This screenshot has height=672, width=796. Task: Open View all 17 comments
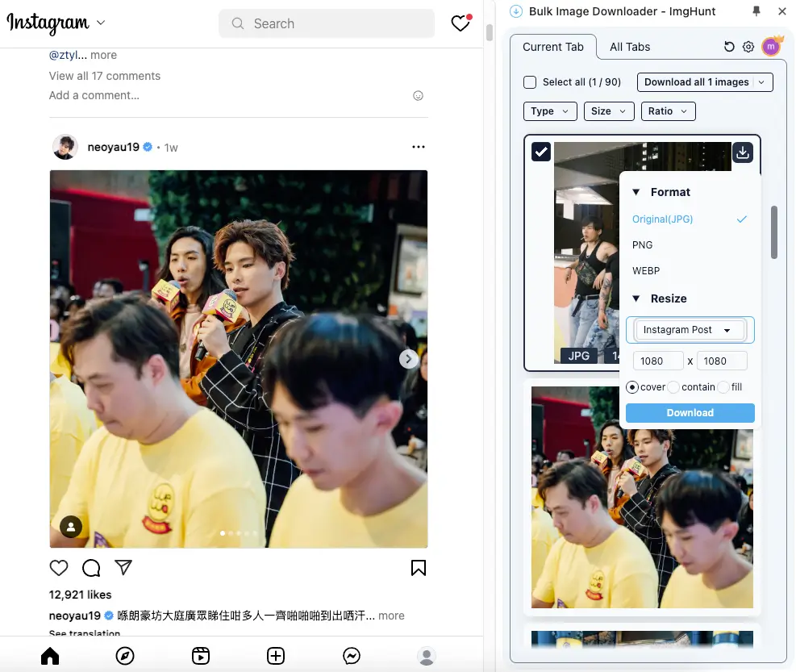coord(104,76)
